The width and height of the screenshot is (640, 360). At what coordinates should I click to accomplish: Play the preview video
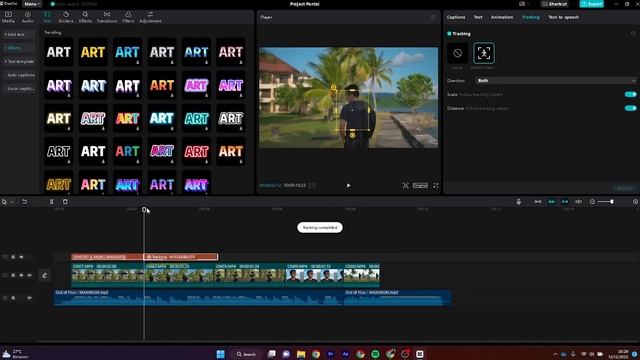click(x=348, y=185)
